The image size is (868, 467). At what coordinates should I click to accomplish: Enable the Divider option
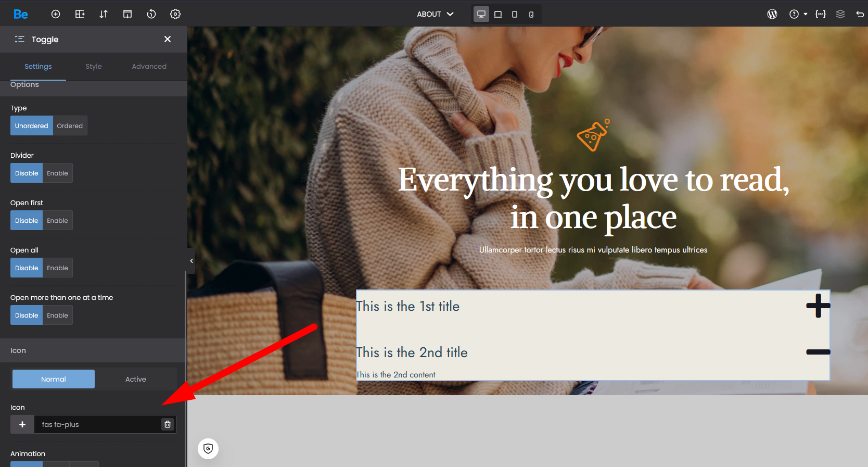[57, 173]
